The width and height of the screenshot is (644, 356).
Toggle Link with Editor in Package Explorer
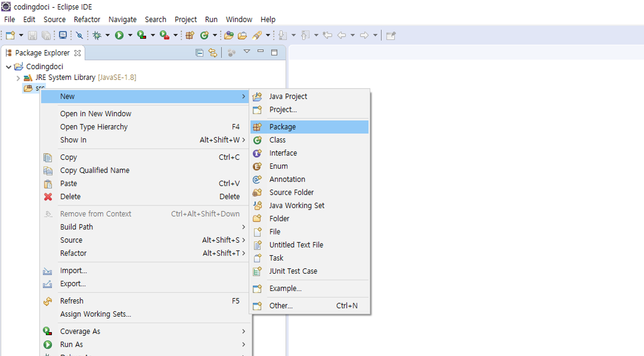point(213,53)
